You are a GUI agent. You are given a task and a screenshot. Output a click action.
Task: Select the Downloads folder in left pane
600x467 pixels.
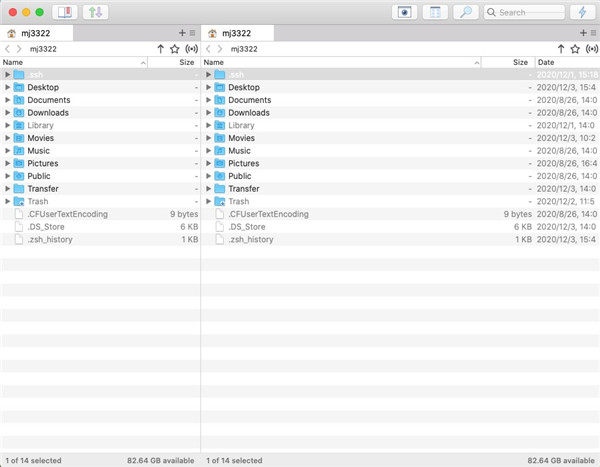(48, 113)
